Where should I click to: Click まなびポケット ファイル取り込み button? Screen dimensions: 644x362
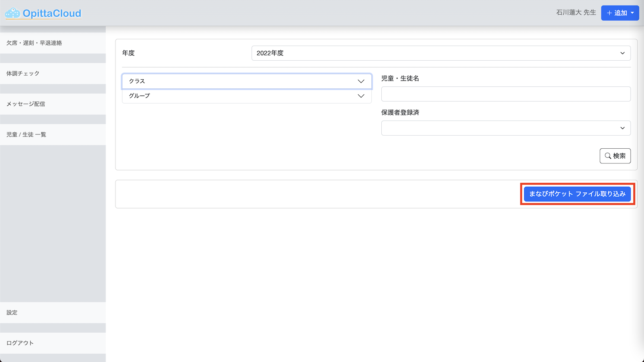577,194
